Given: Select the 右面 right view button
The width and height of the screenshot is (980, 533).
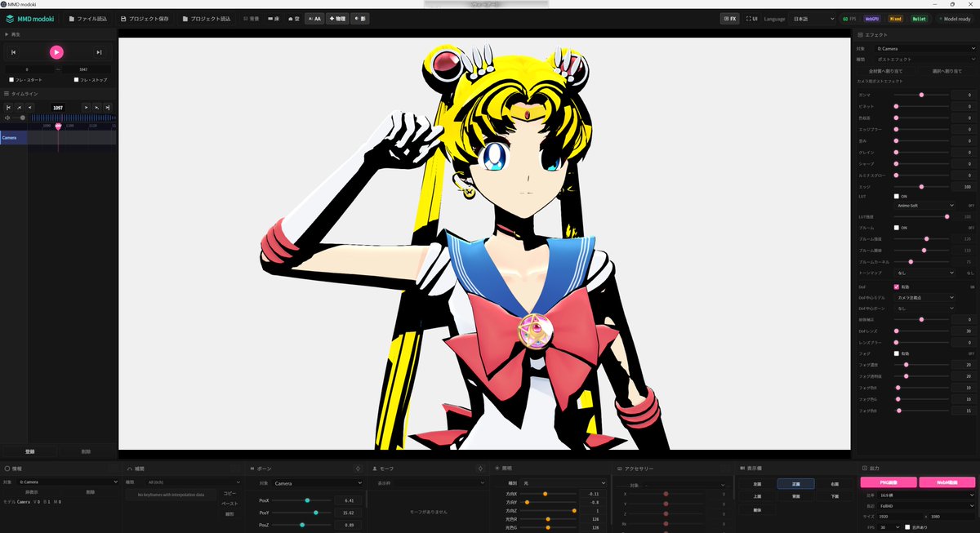Looking at the screenshot, I should click(834, 484).
